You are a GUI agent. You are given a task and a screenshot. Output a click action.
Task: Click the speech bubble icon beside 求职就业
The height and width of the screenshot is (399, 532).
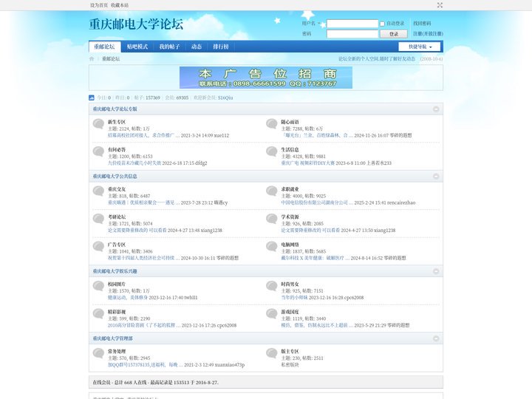point(272,191)
